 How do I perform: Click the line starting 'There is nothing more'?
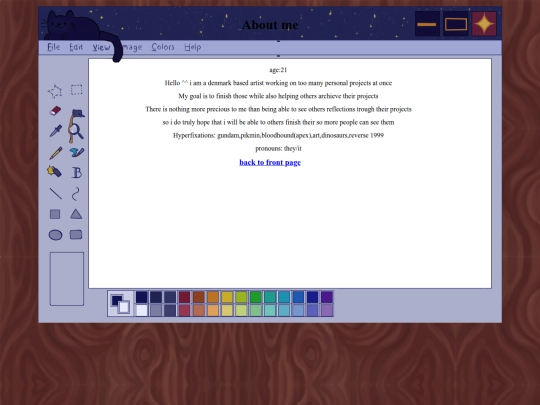click(x=278, y=109)
